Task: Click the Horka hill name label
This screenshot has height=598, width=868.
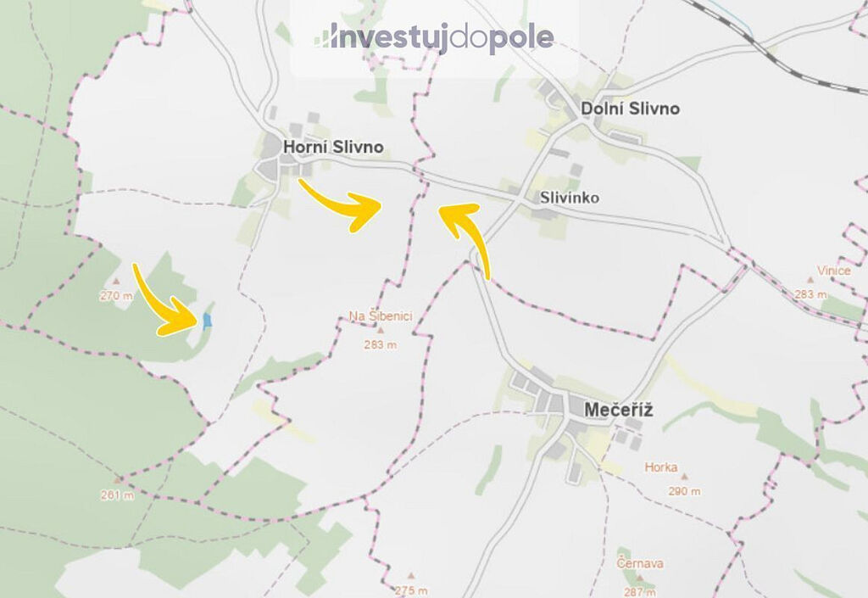Action: tap(661, 467)
